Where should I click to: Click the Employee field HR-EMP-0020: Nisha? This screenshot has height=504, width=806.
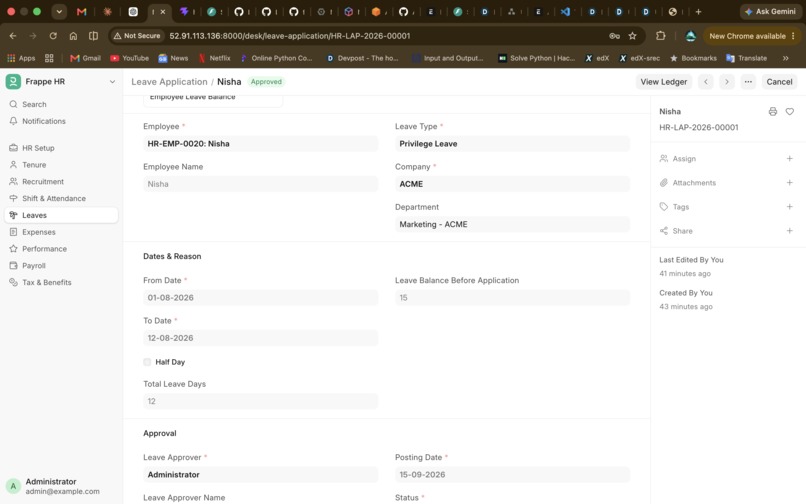click(261, 143)
